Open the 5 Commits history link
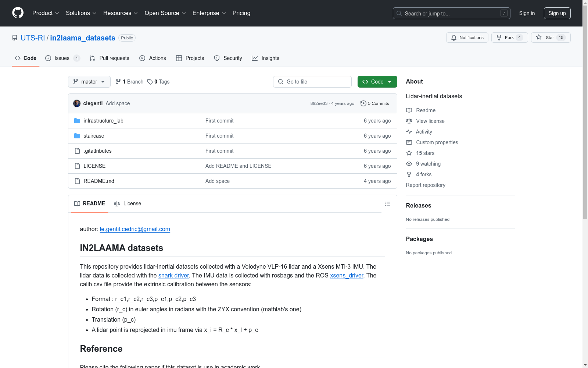The width and height of the screenshot is (588, 368). 375,103
